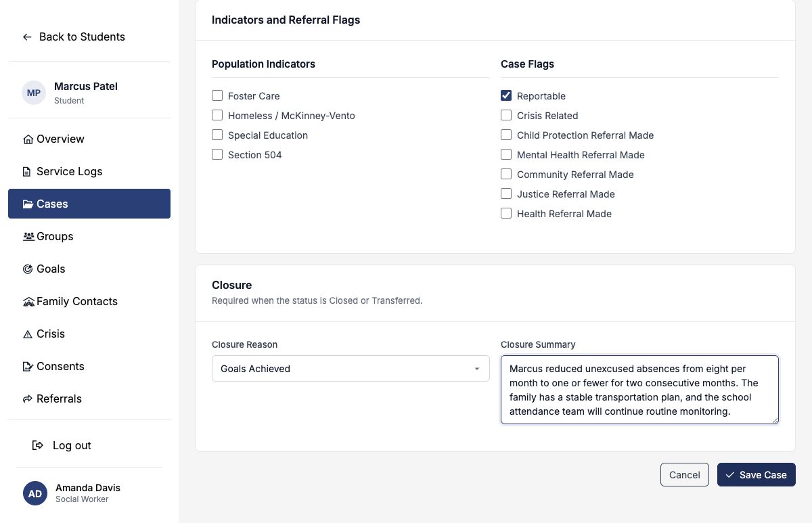The width and height of the screenshot is (812, 523).
Task: Open the Referrals page
Action: click(89, 399)
